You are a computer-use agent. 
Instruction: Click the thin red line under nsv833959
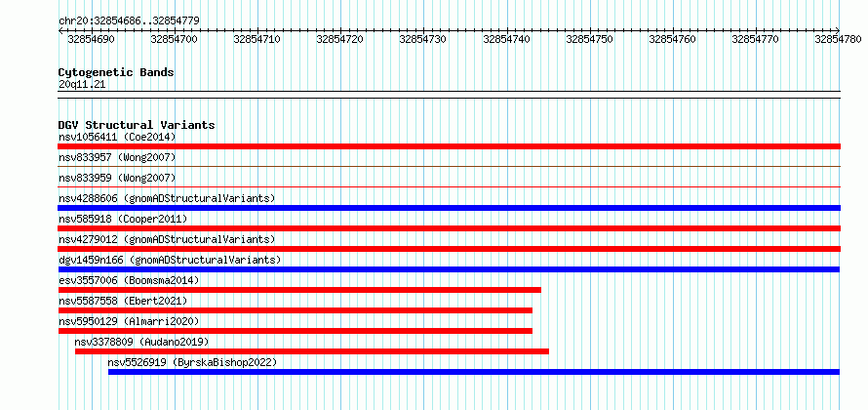click(x=449, y=186)
